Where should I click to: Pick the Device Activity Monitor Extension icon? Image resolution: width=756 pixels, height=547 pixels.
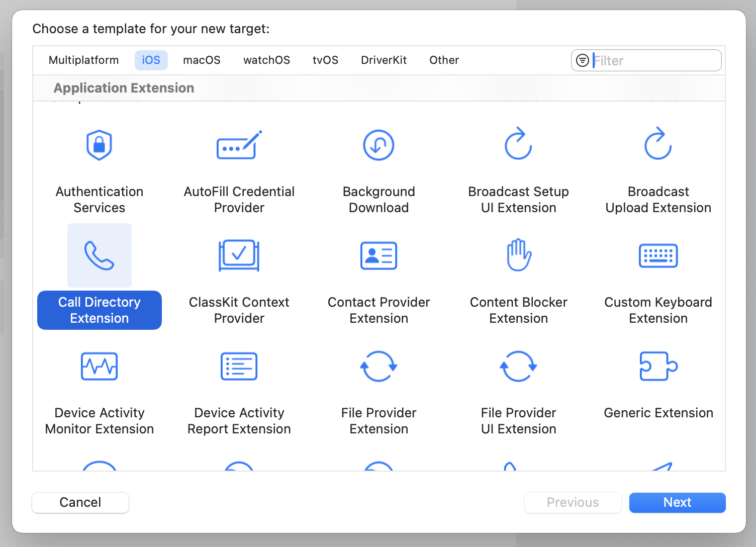pos(100,366)
